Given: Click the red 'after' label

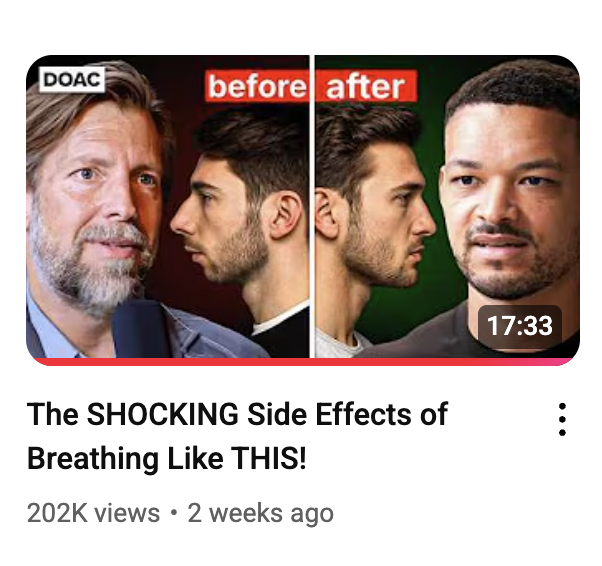Looking at the screenshot, I should 366,86.
